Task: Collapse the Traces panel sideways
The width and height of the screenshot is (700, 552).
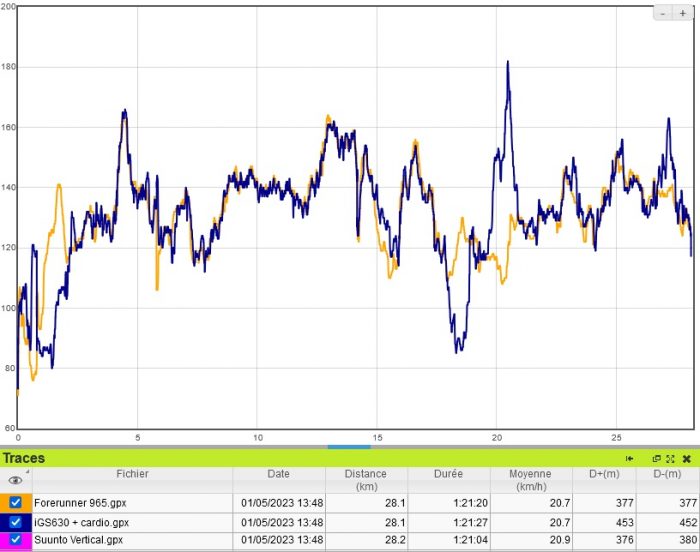Action: point(630,458)
